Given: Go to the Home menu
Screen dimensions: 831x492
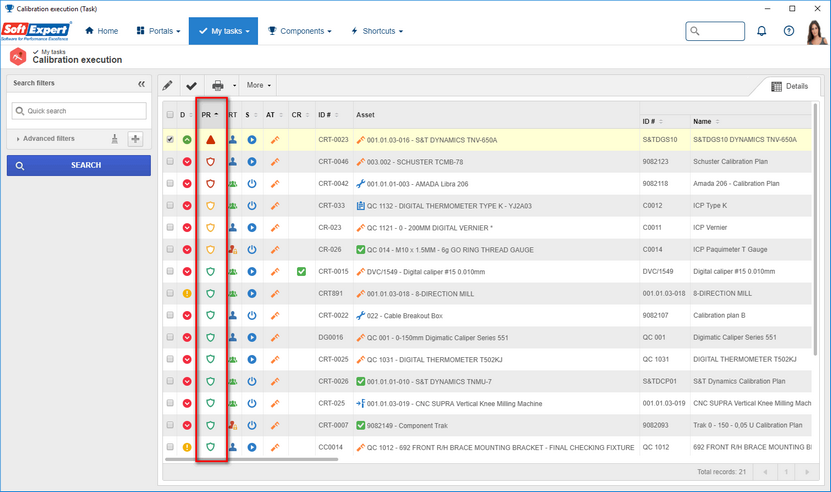Looking at the screenshot, I should click(101, 31).
